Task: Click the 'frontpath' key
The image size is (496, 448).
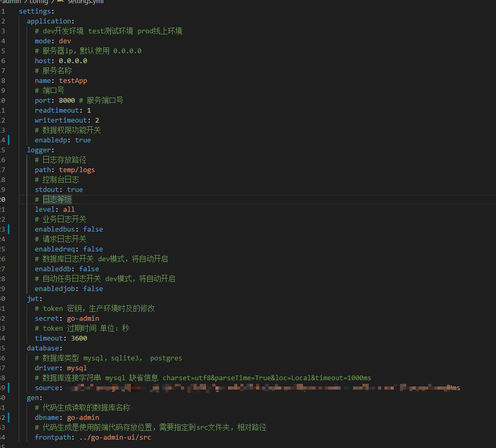Action: [x=53, y=438]
